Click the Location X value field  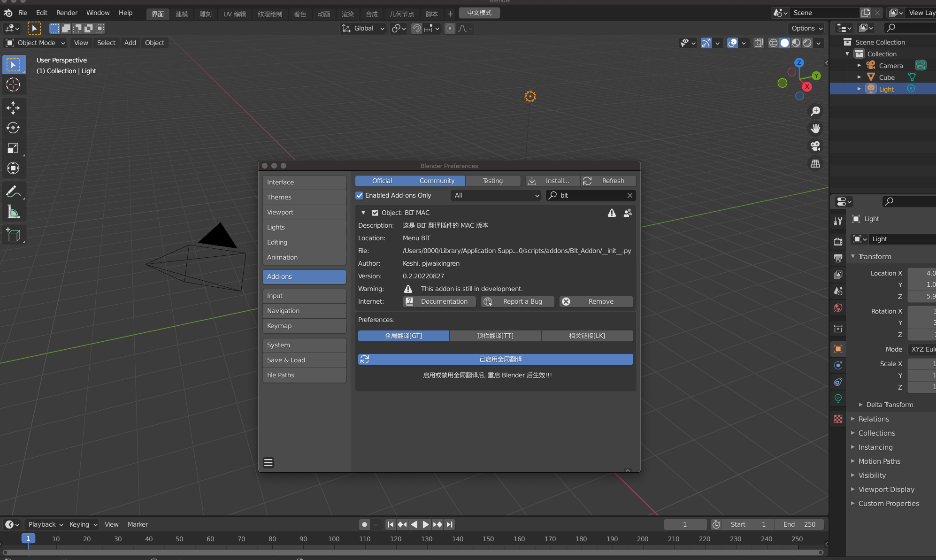pos(921,273)
